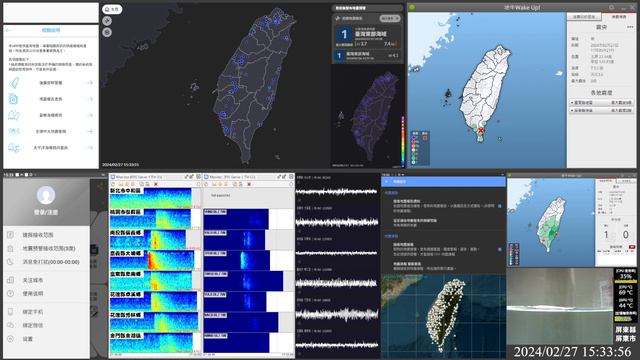Click red X icon in right spectrogram toolbar
Screen dimensions: 640x360
click(x=249, y=184)
